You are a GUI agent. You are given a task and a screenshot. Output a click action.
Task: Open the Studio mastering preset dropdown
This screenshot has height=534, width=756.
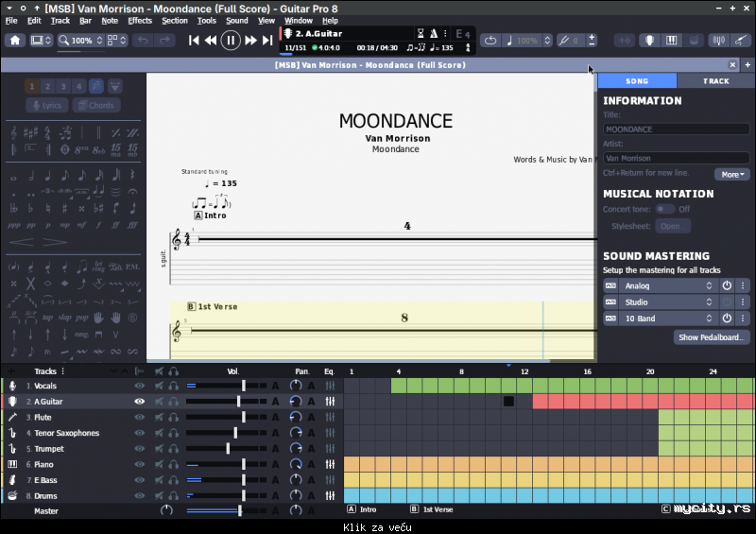coord(667,302)
